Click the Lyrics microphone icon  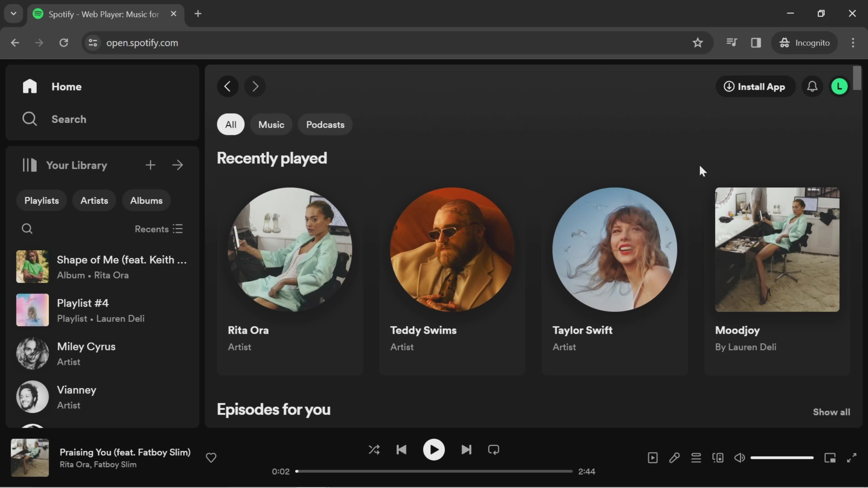point(674,458)
